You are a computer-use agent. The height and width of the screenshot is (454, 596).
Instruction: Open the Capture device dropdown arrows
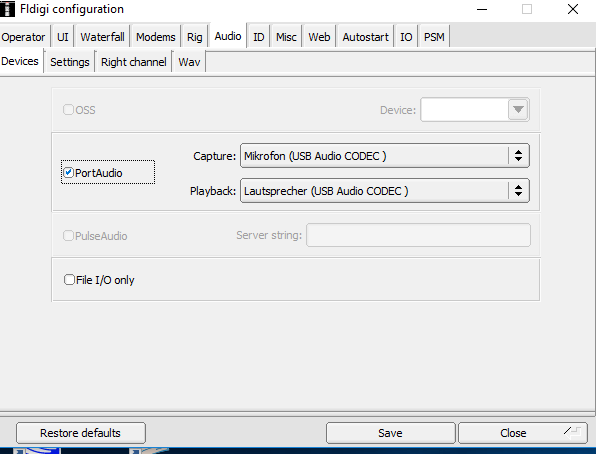coord(518,156)
